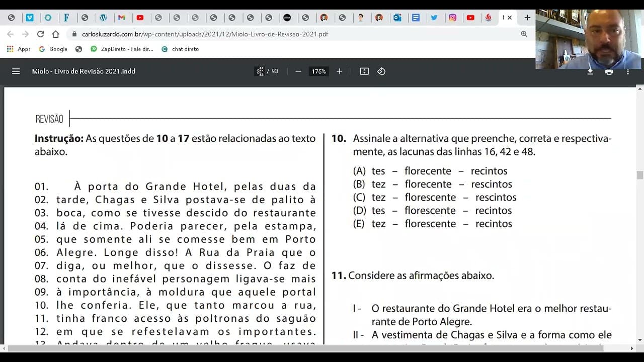The image size is (644, 362).
Task: Switch to the Gmail tab
Action: click(121, 18)
